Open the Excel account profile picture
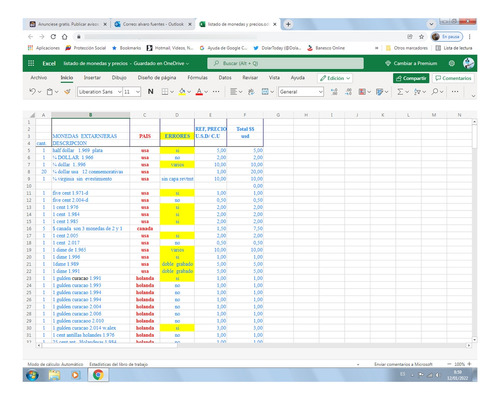 (x=468, y=63)
